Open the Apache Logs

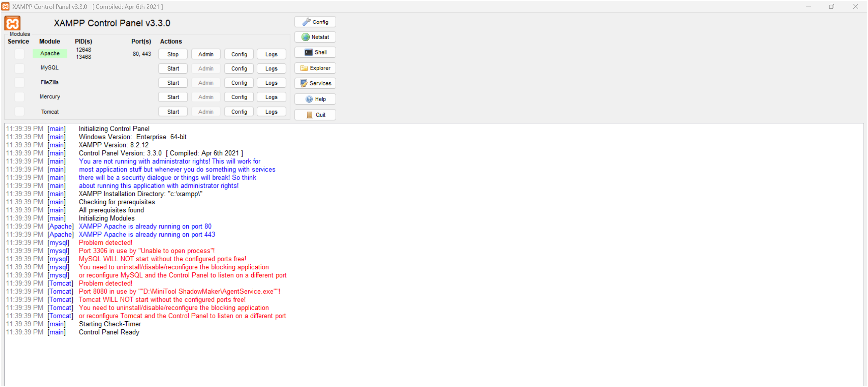[271, 54]
